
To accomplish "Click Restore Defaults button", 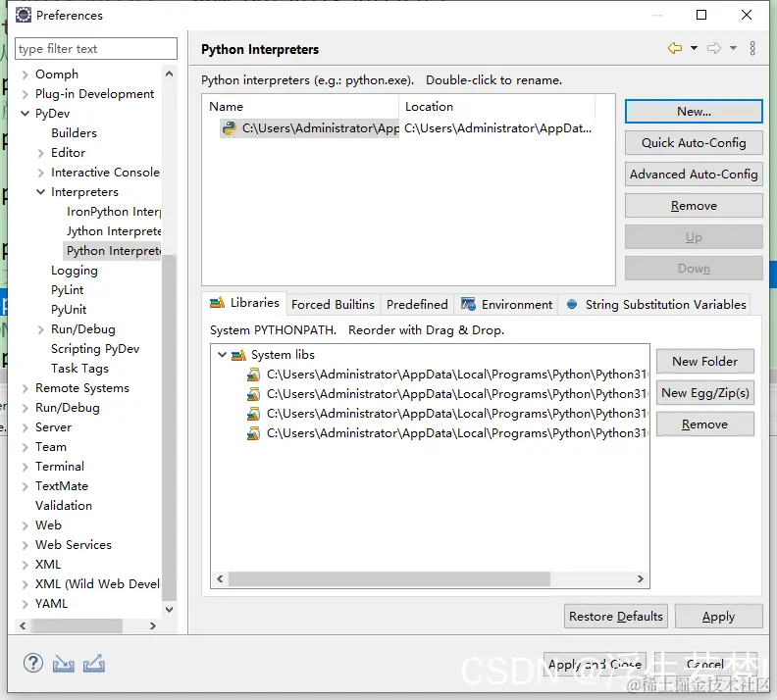I will tap(616, 617).
